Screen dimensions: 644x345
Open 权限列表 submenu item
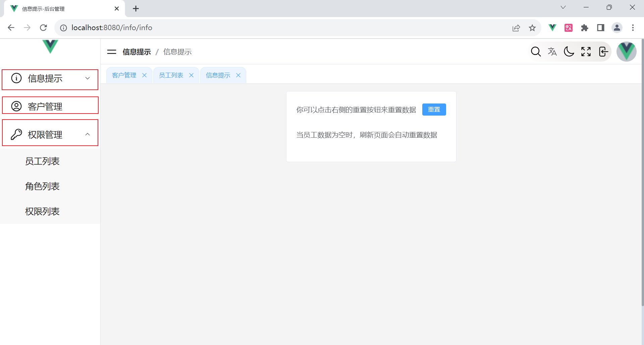pos(50,211)
